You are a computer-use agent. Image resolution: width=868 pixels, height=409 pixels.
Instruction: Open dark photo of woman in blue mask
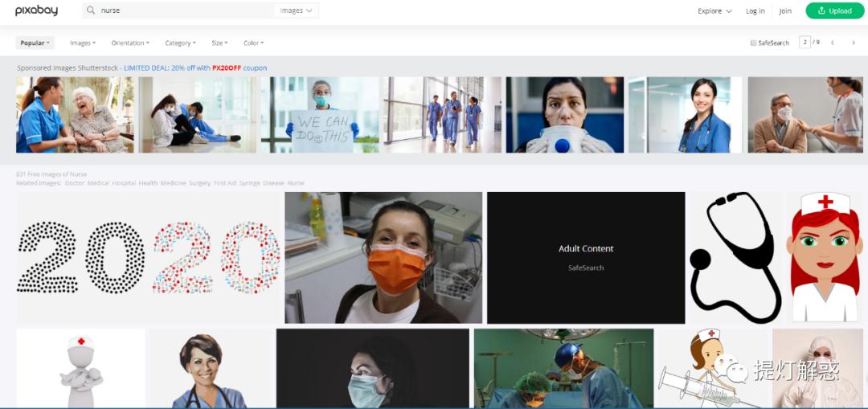tap(373, 369)
